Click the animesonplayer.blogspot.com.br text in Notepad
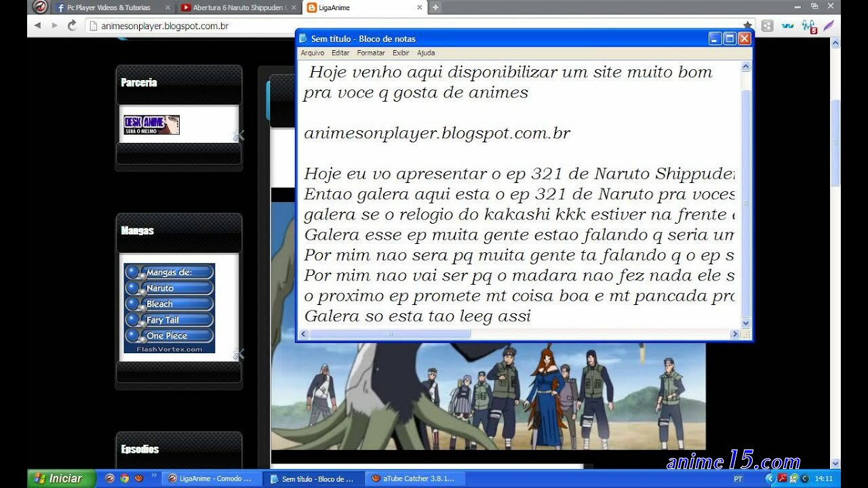The width and height of the screenshot is (868, 488). click(437, 134)
